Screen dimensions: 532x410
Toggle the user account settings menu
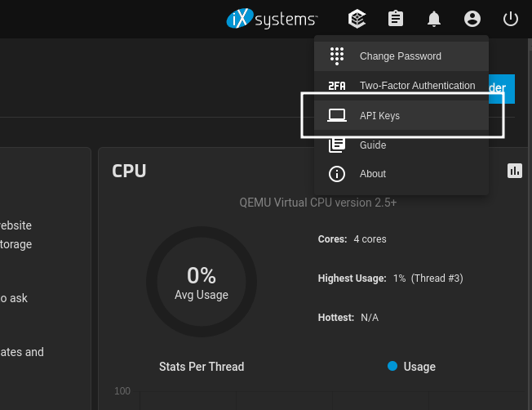click(x=472, y=19)
